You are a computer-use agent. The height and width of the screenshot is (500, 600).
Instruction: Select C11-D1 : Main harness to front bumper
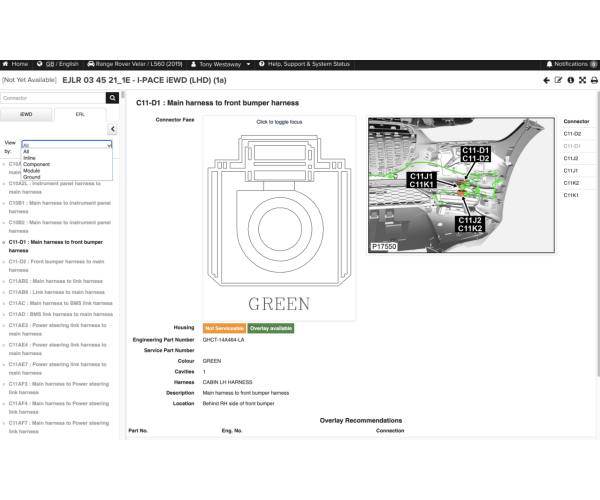55,246
